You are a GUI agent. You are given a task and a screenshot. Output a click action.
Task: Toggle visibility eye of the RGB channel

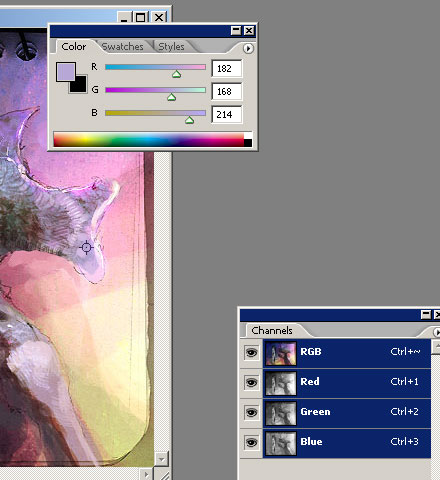(x=251, y=352)
